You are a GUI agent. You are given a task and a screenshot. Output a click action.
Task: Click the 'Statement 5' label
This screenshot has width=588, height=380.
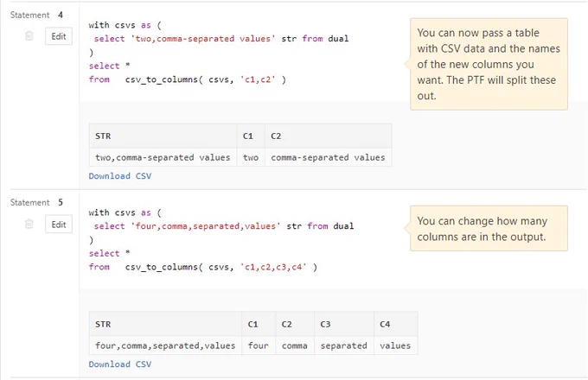click(x=36, y=203)
